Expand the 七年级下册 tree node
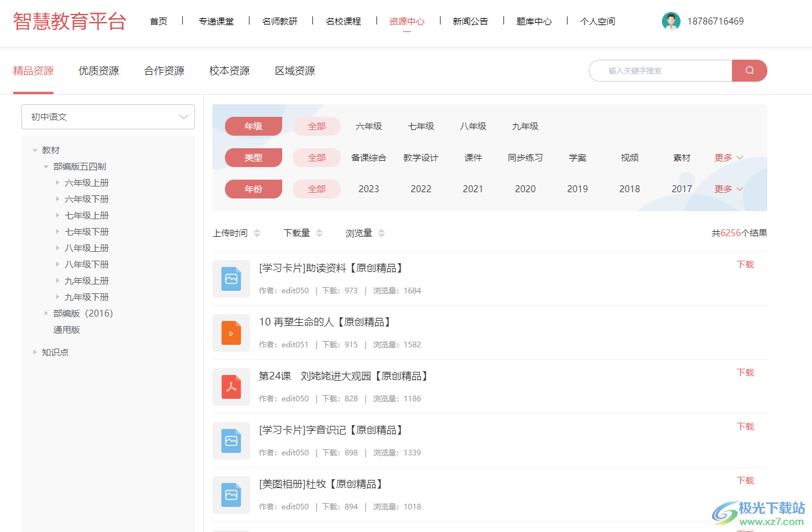Screen dimensions: 812x532 (58, 232)
